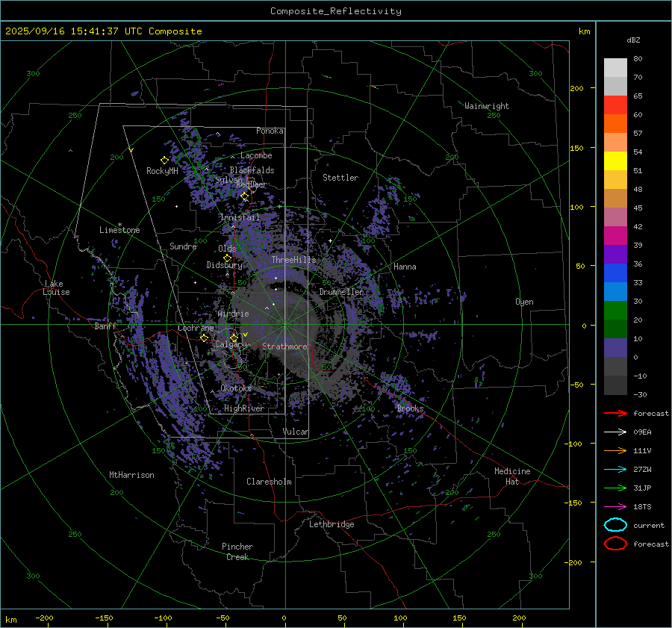Select the yellow station marker below Olds

228,258
